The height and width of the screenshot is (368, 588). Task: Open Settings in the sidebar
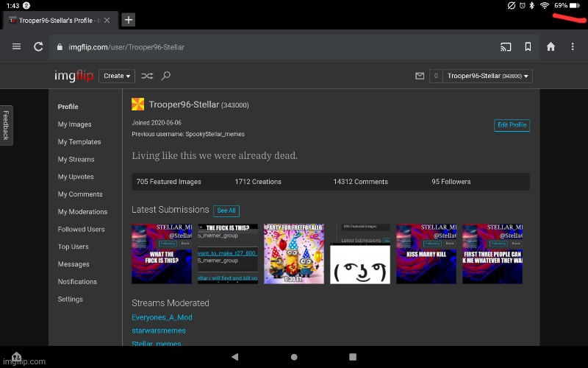pos(70,300)
